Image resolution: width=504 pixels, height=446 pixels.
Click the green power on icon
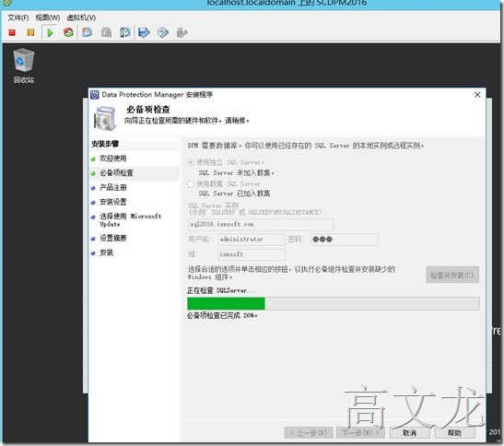pos(50,32)
